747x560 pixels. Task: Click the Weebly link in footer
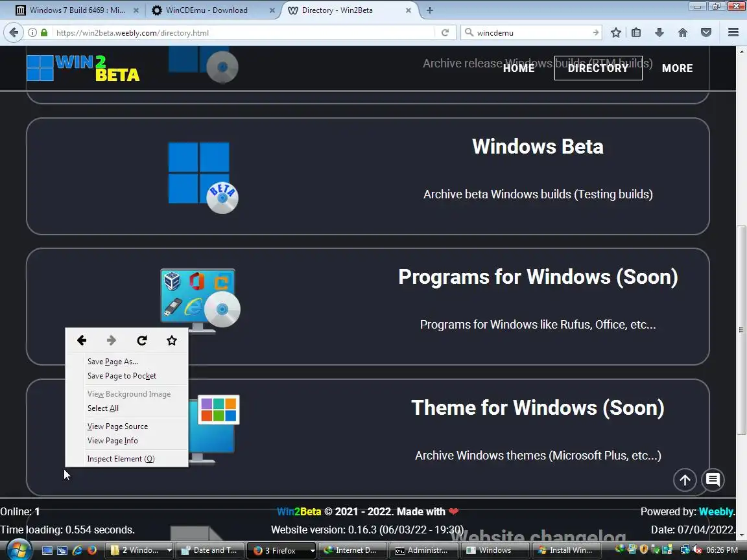pyautogui.click(x=716, y=511)
